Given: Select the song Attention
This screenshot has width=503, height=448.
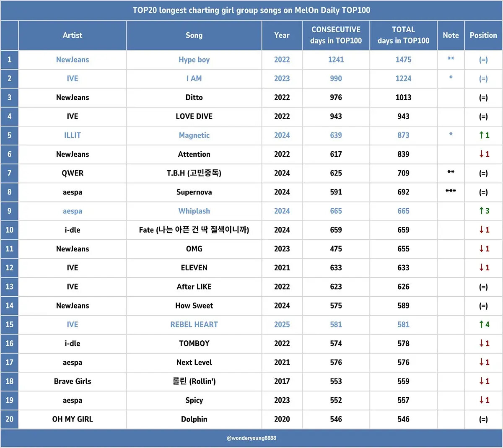Looking at the screenshot, I should pyautogui.click(x=194, y=154).
